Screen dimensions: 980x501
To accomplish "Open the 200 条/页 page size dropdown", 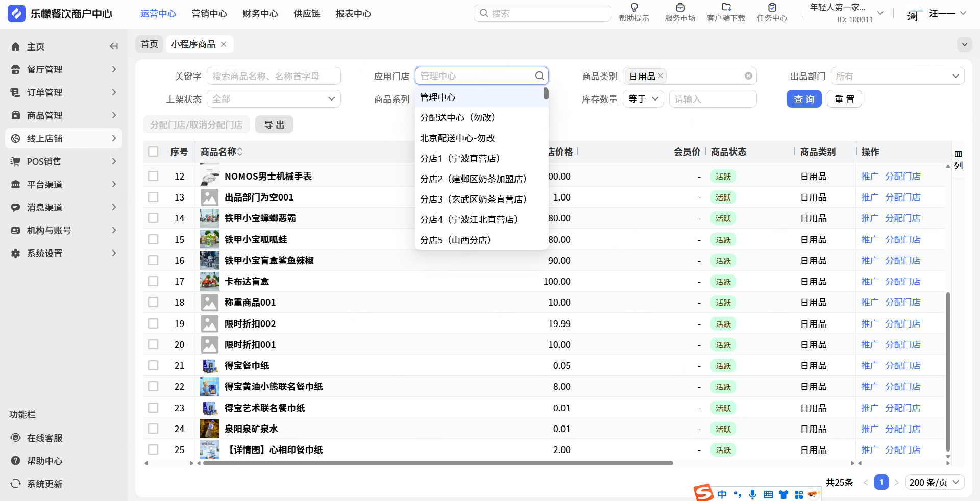I will click(x=934, y=482).
